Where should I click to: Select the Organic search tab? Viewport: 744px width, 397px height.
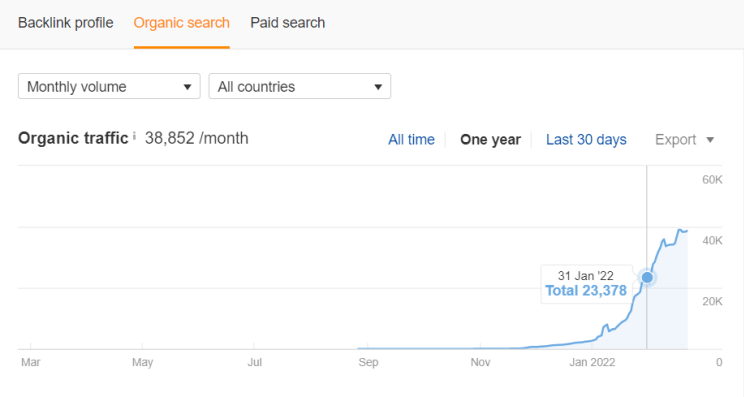point(182,23)
